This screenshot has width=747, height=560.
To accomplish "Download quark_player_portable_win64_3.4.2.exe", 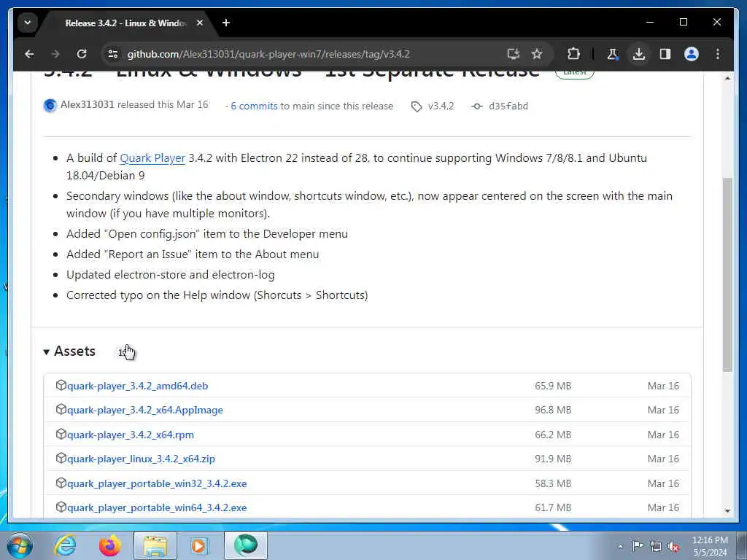I will coord(157,507).
